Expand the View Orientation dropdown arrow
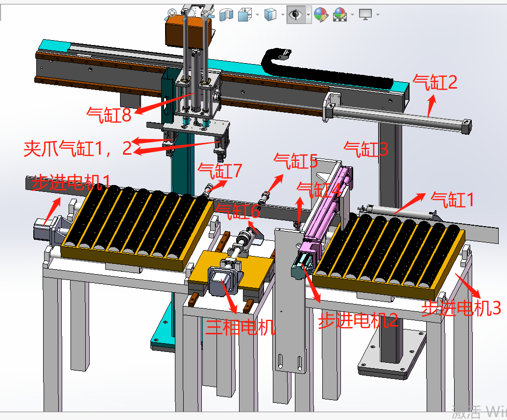Screen dimensions: 507x420 click(257, 15)
